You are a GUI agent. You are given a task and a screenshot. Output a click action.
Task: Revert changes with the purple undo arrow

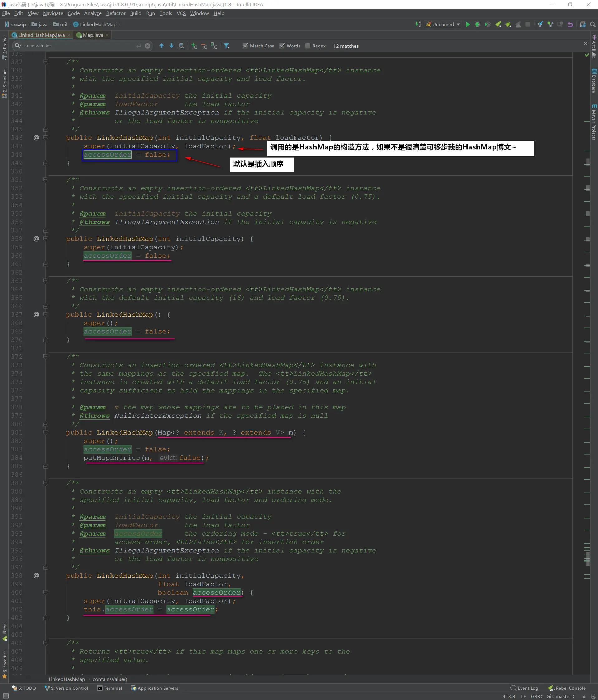coord(570,24)
